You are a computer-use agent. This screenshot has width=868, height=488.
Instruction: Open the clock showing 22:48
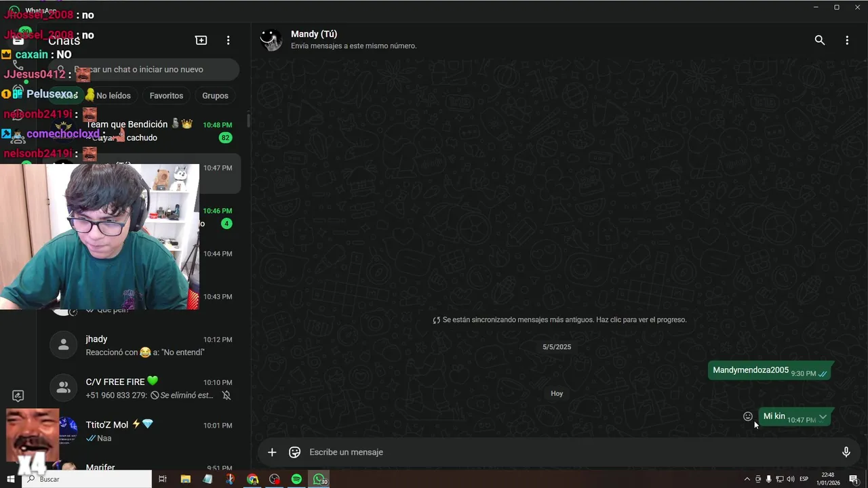pyautogui.click(x=828, y=479)
